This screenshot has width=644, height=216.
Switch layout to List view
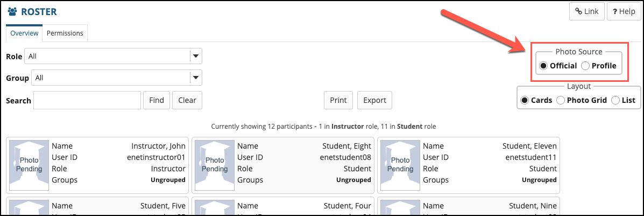point(615,100)
